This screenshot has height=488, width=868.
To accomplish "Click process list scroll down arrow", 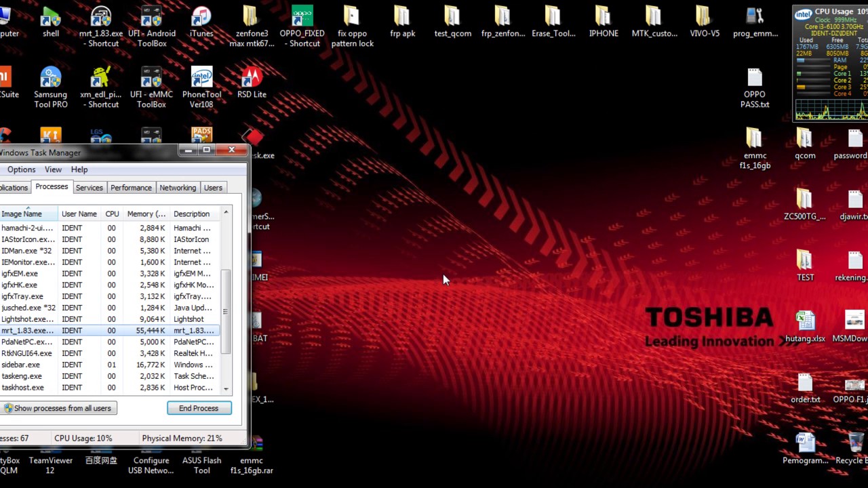I will click(x=226, y=389).
